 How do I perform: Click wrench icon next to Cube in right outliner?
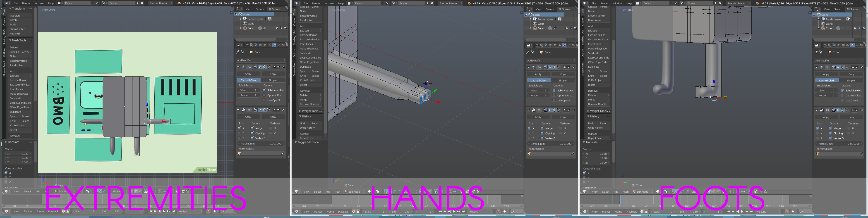(x=843, y=28)
